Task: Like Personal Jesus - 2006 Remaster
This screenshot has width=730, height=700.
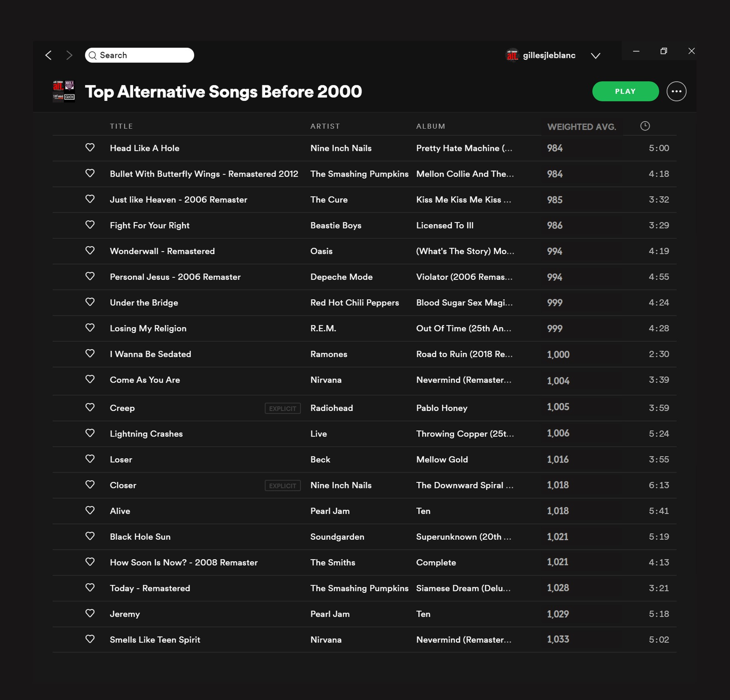Action: click(90, 276)
